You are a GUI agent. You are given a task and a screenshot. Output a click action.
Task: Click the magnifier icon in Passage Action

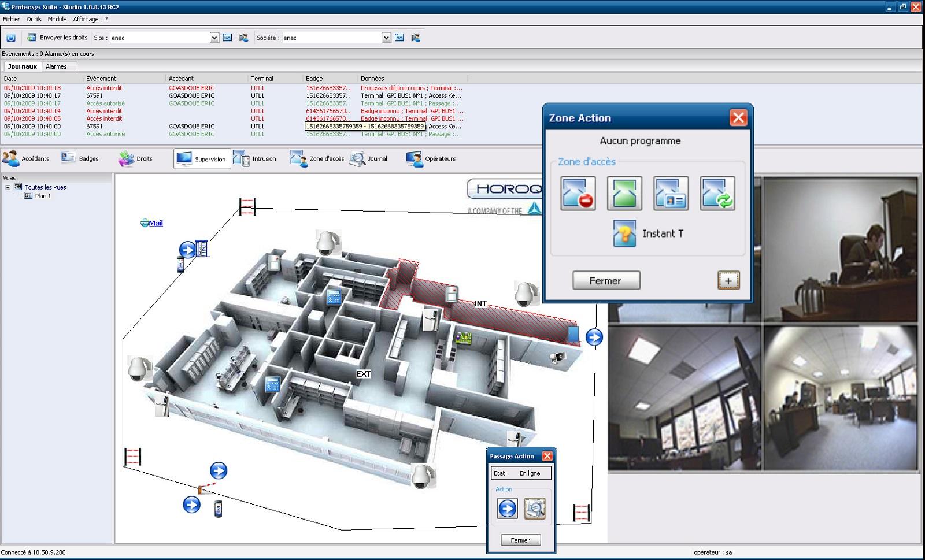(535, 509)
